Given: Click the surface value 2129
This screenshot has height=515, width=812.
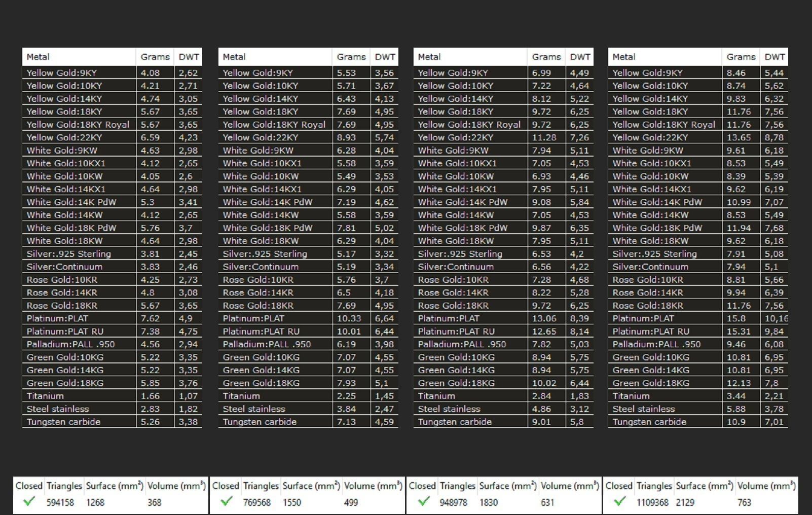Looking at the screenshot, I should [x=685, y=502].
